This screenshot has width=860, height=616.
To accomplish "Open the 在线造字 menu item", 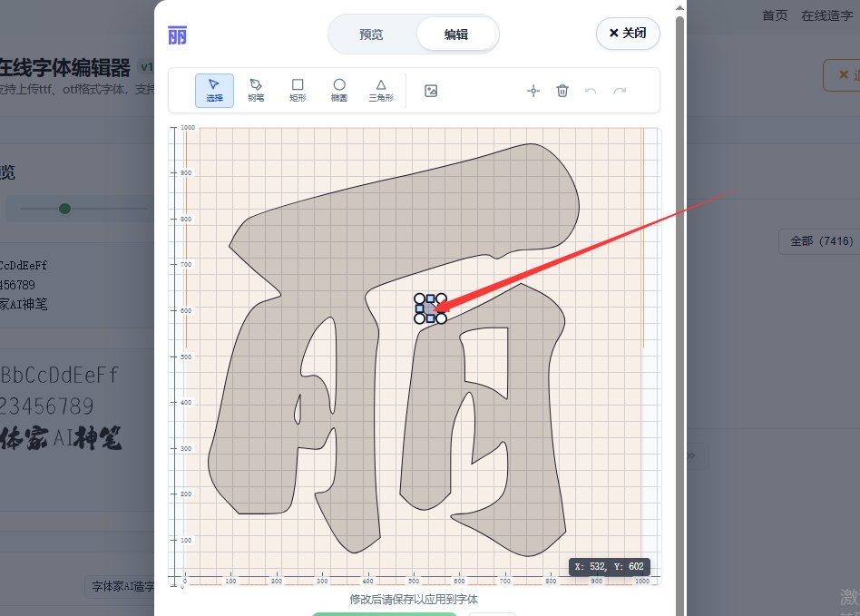I will point(826,15).
